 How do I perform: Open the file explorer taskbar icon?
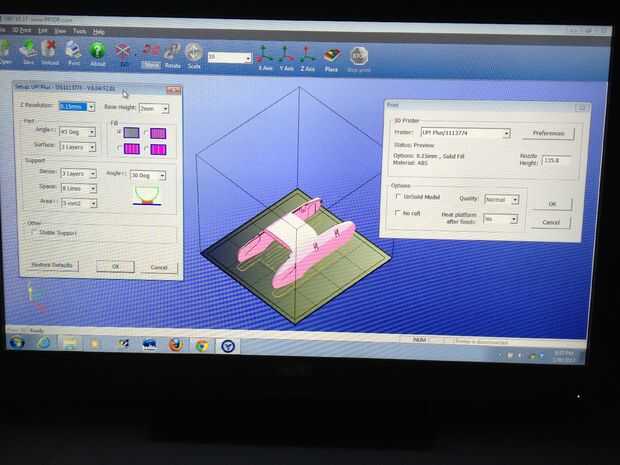coord(71,343)
